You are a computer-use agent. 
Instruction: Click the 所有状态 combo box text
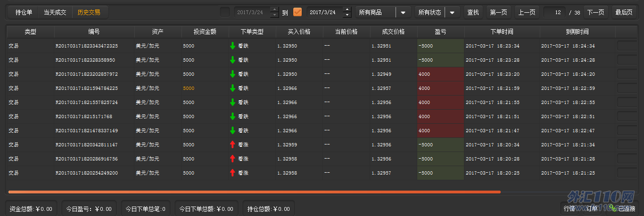click(x=430, y=13)
